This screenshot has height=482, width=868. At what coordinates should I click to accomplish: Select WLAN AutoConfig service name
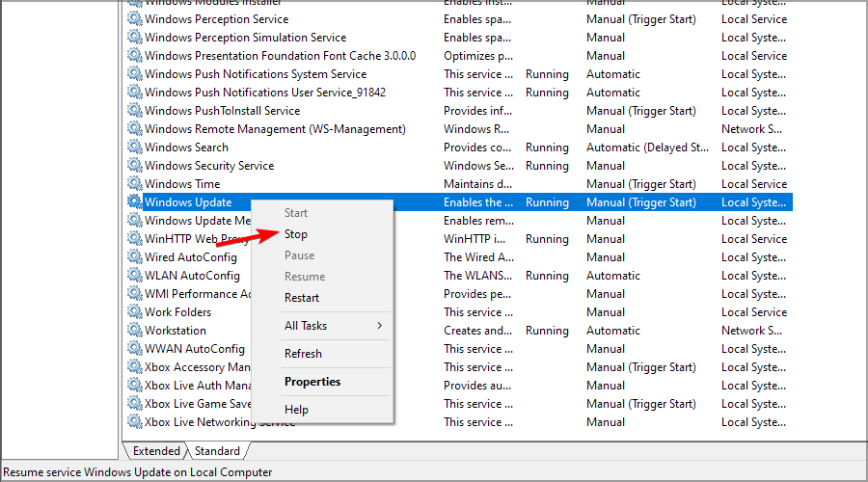coord(192,276)
